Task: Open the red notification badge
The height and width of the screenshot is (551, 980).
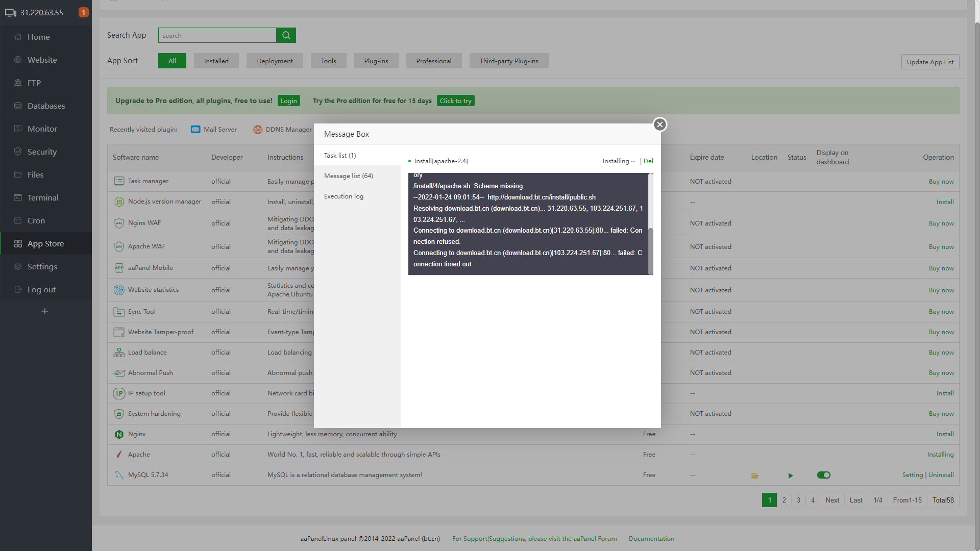Action: click(83, 12)
